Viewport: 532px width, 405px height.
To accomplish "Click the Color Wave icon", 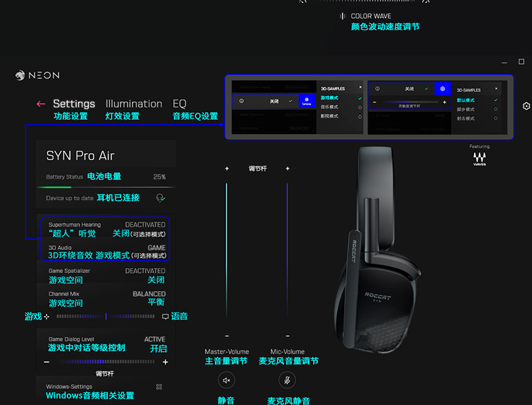I will pos(342,16).
